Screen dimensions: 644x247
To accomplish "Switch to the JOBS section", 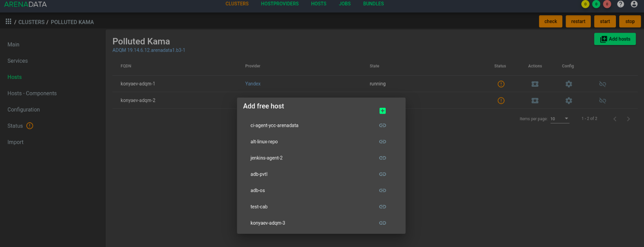I will 344,4.
